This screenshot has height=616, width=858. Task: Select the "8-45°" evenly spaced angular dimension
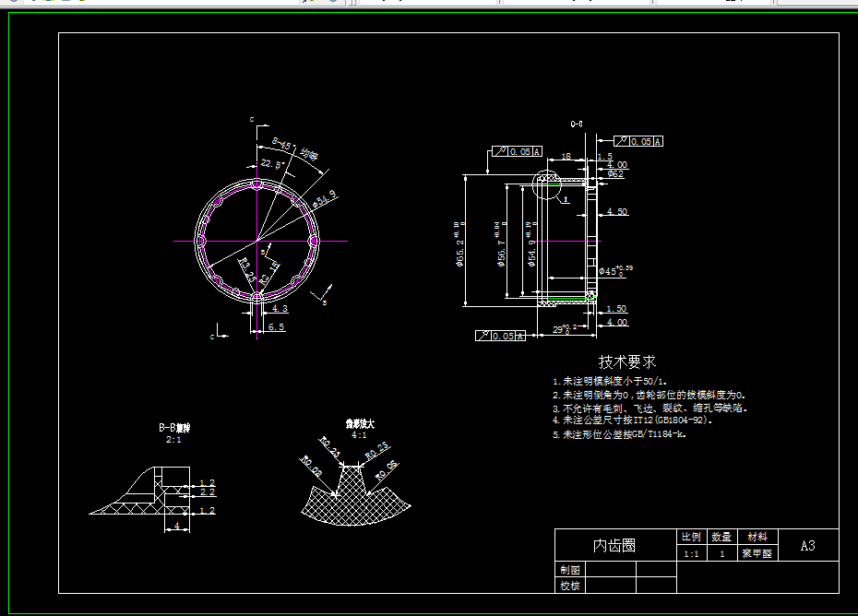(x=295, y=149)
